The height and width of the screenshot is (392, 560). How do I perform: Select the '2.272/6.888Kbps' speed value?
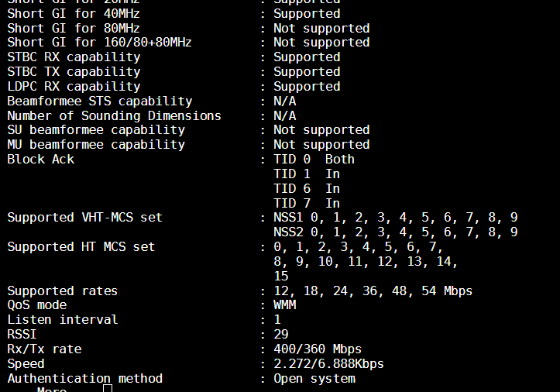click(328, 363)
